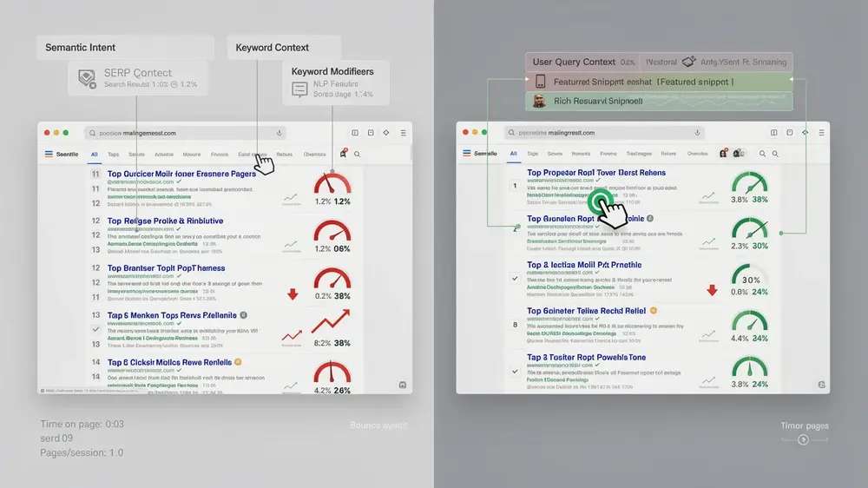Open the hamburger menu beside Seentlle in left window
The image size is (868, 488).
49,154
